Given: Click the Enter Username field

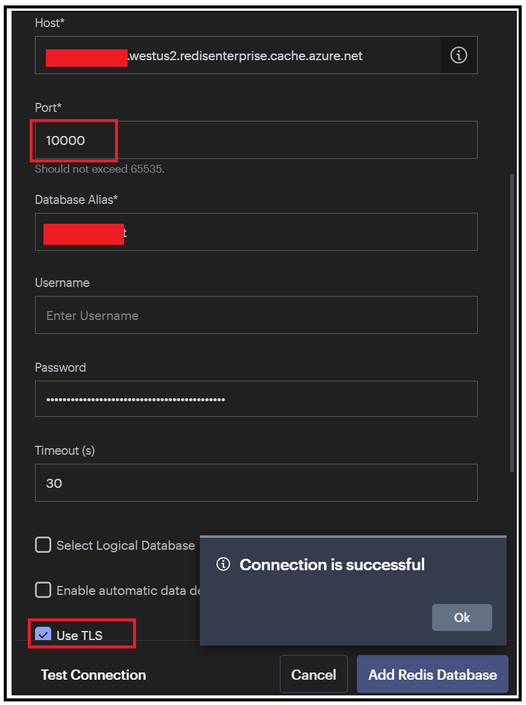Looking at the screenshot, I should [x=256, y=315].
